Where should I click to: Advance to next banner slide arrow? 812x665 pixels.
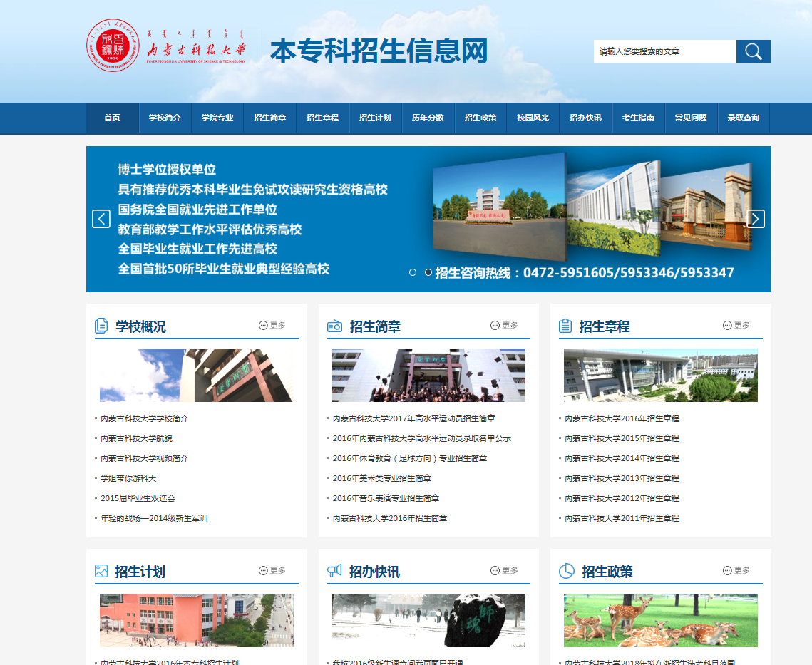756,219
